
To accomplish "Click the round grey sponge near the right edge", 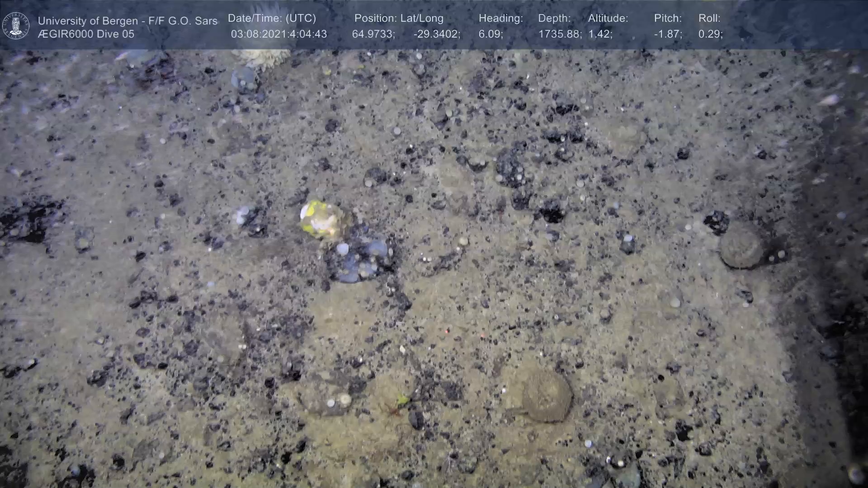I will 741,246.
